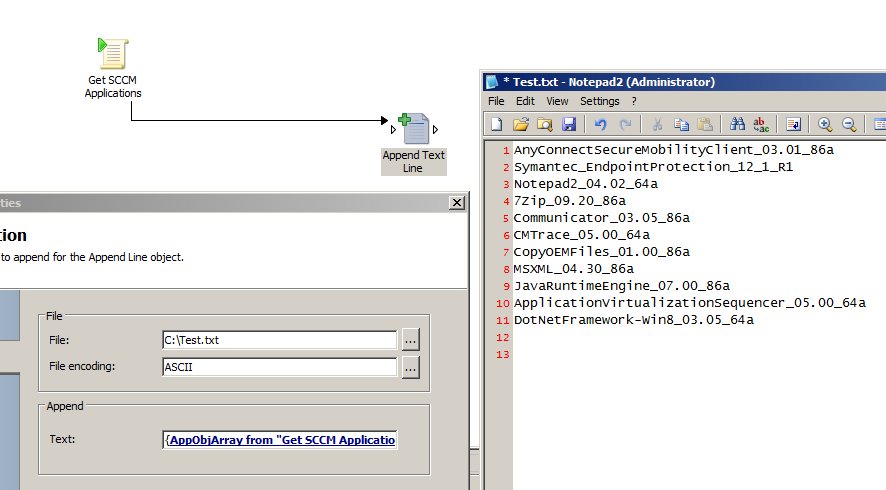Click the AppObjArray published data link

pos(281,440)
